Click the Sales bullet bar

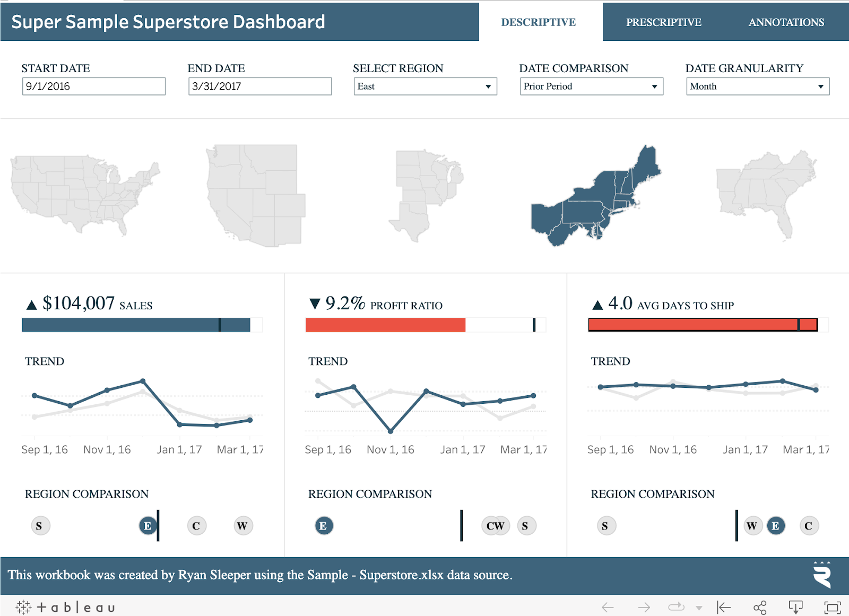(x=136, y=325)
